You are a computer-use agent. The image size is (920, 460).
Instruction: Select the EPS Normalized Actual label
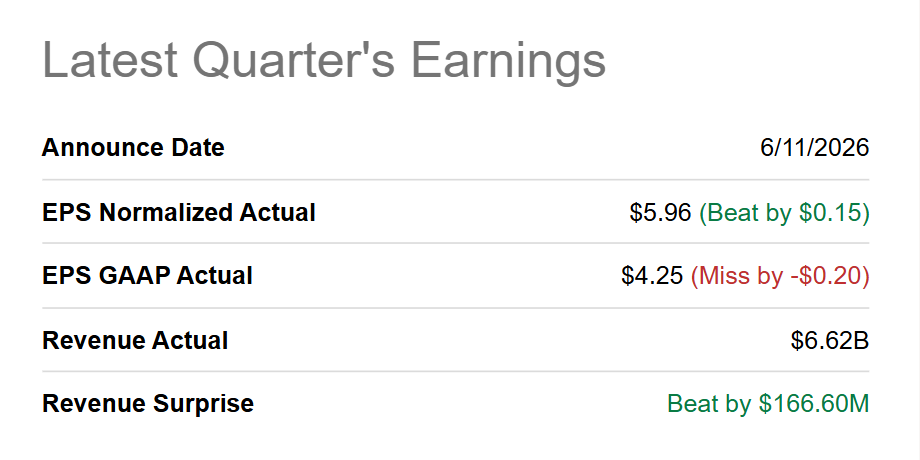pos(179,212)
